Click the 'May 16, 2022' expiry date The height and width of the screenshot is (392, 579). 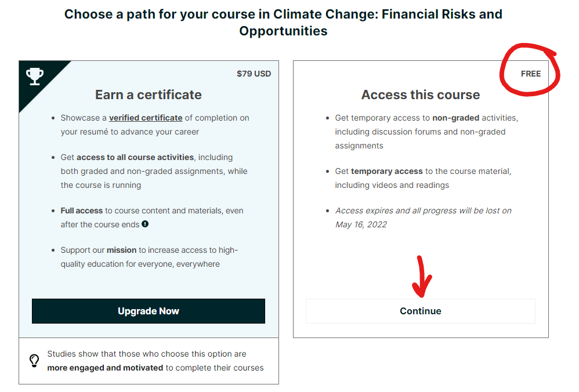(361, 224)
